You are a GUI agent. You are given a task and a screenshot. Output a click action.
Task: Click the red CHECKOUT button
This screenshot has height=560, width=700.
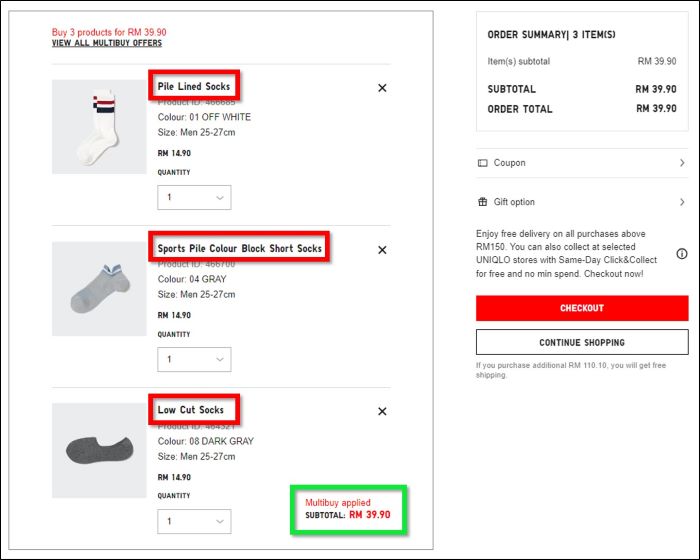point(582,308)
